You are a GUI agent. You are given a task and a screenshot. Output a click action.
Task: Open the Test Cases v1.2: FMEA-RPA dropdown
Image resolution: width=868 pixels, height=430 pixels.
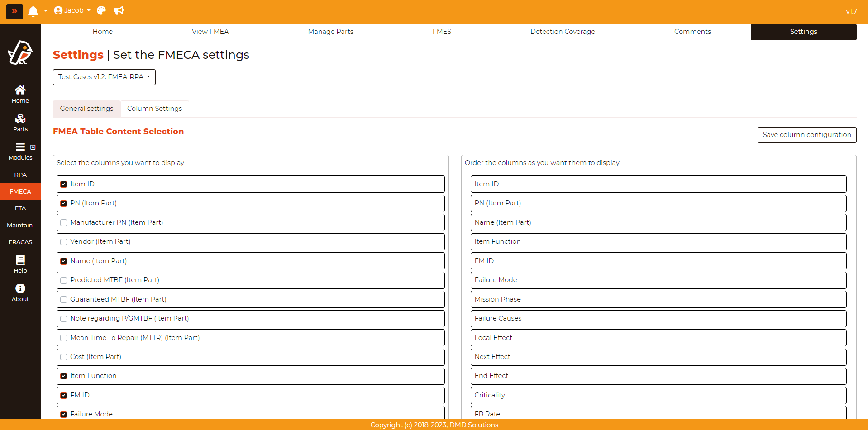coord(104,77)
